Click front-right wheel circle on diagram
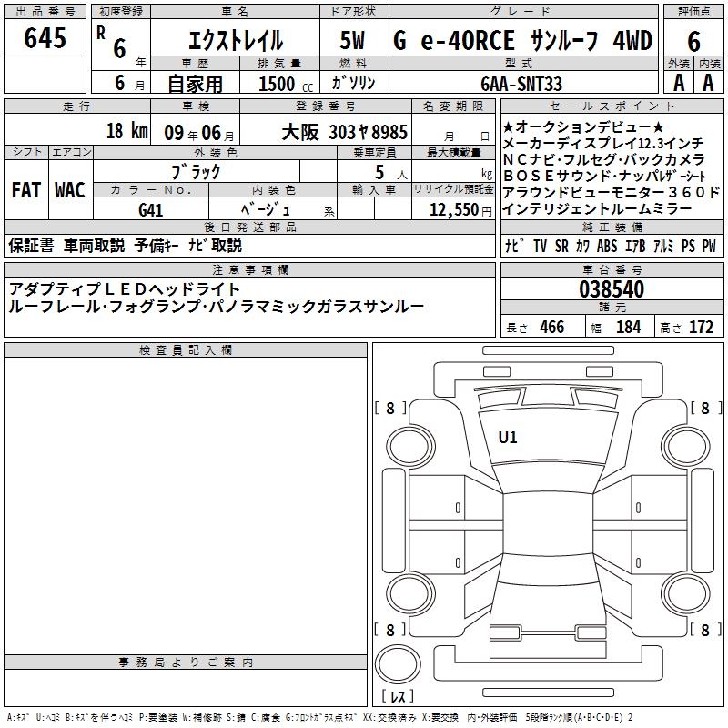This screenshot has width=728, height=728. point(686,447)
